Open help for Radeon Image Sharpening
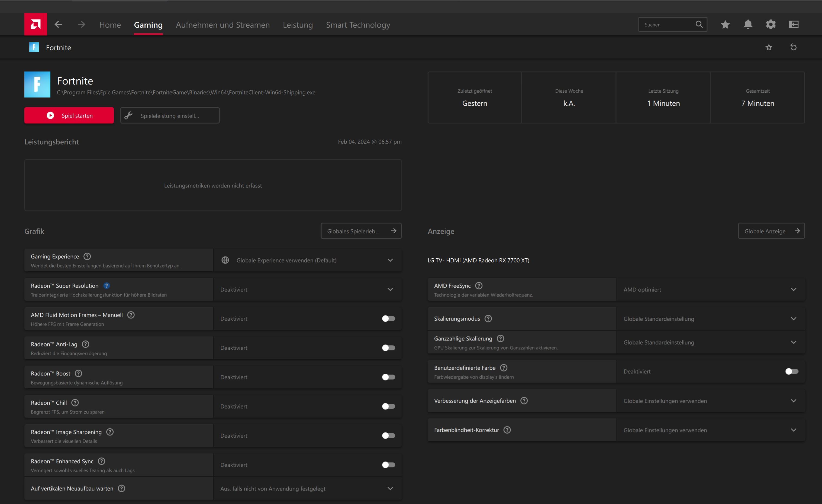 tap(110, 432)
